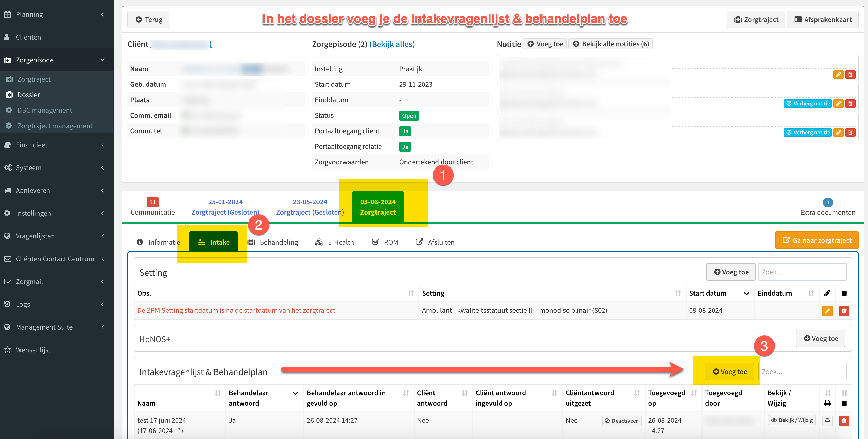Open the Extra documenten tab

click(828, 207)
